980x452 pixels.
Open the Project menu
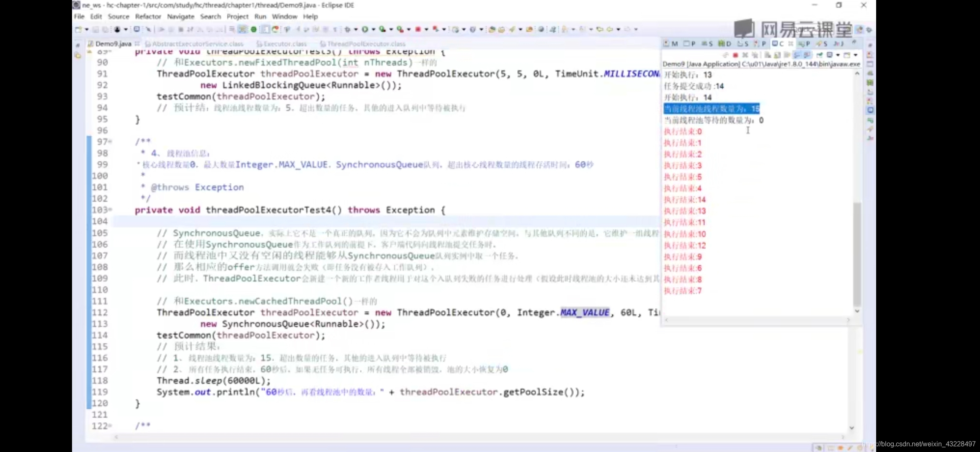(x=237, y=16)
